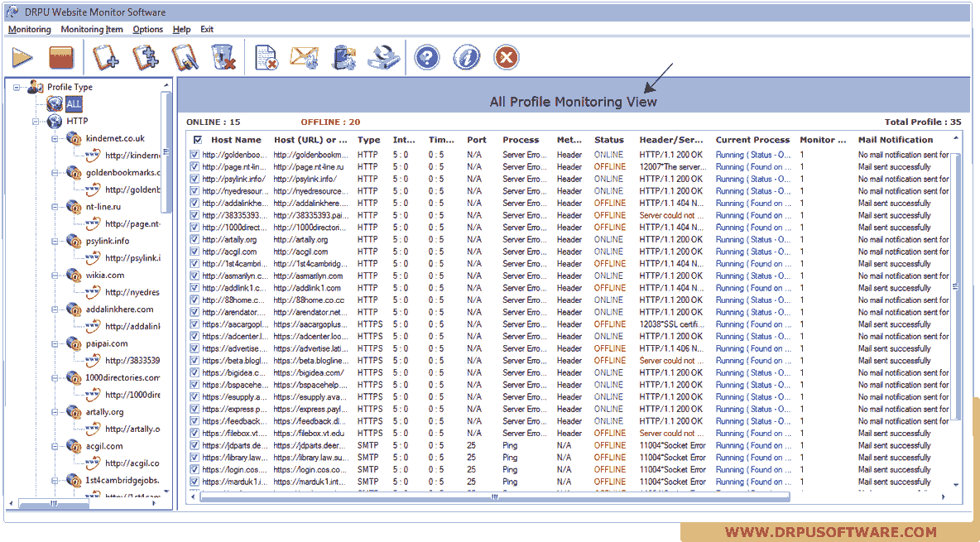This screenshot has height=542, width=980.
Task: Click the Exit menu item
Action: coord(207,30)
